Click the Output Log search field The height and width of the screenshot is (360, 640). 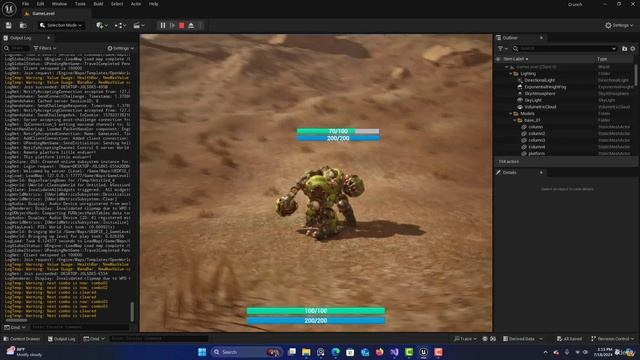16,48
